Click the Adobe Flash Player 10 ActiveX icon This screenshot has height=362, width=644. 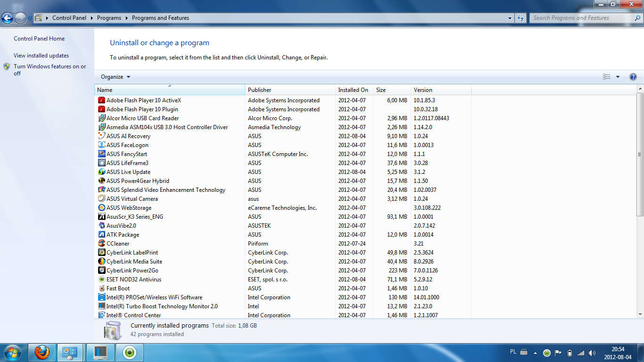pos(101,100)
